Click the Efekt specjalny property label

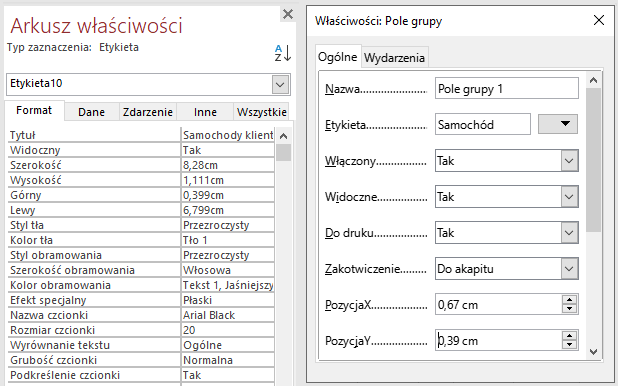48,300
